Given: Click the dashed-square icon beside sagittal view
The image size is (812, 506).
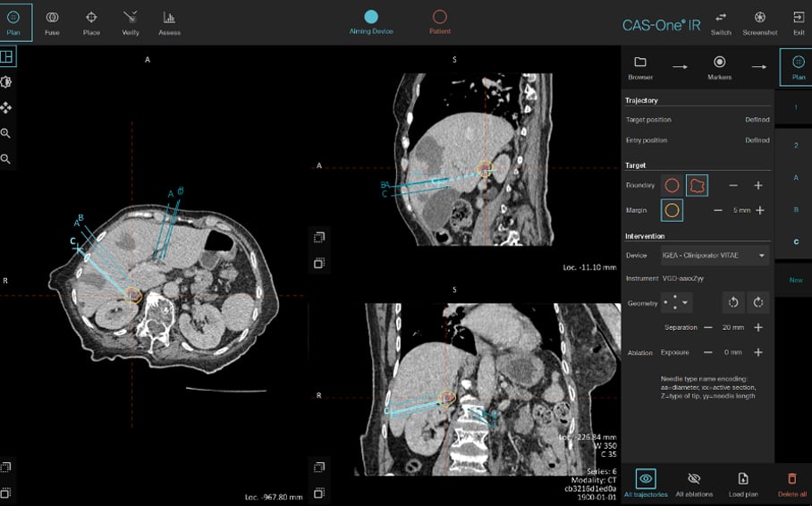Looking at the screenshot, I should [319, 263].
